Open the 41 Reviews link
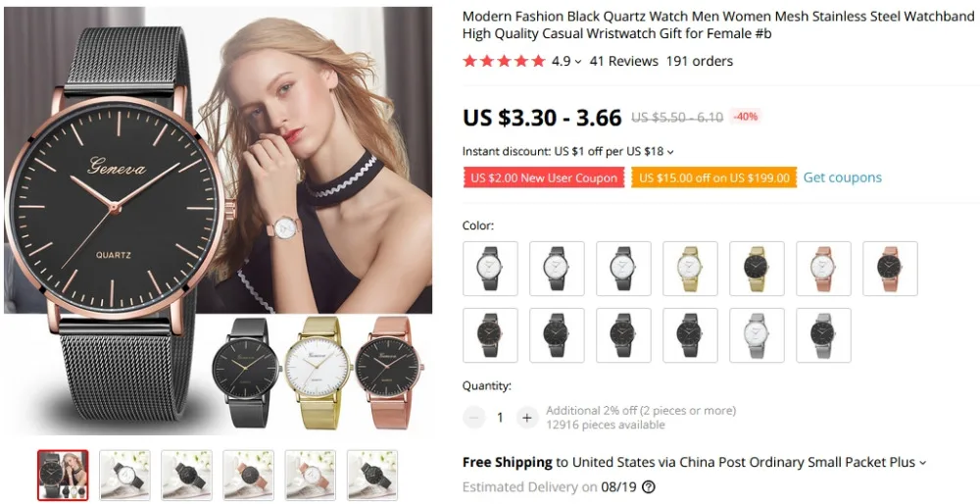The width and height of the screenshot is (980, 504). tap(623, 61)
